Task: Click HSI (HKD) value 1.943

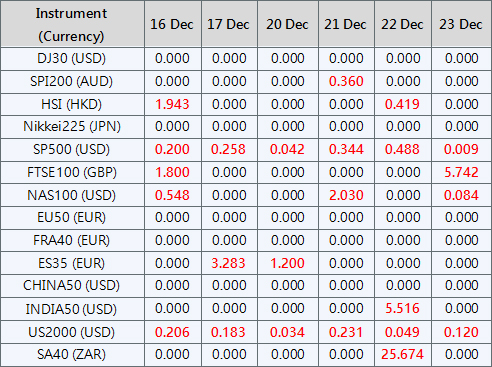Action: click(x=172, y=104)
